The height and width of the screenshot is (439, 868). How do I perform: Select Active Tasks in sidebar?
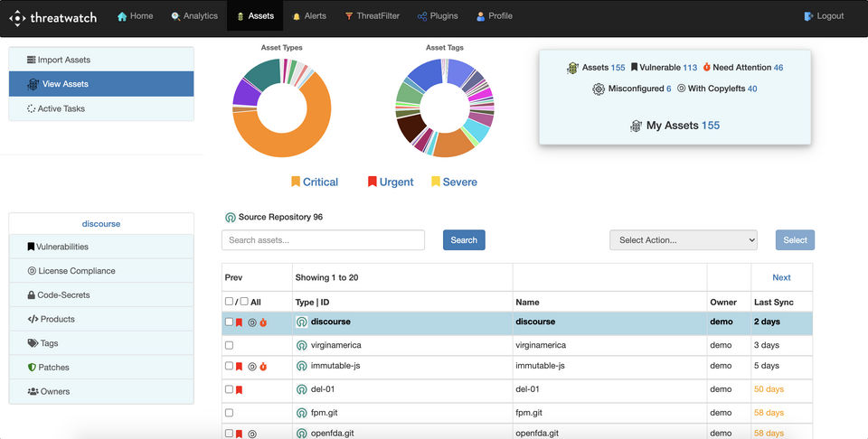(101, 108)
